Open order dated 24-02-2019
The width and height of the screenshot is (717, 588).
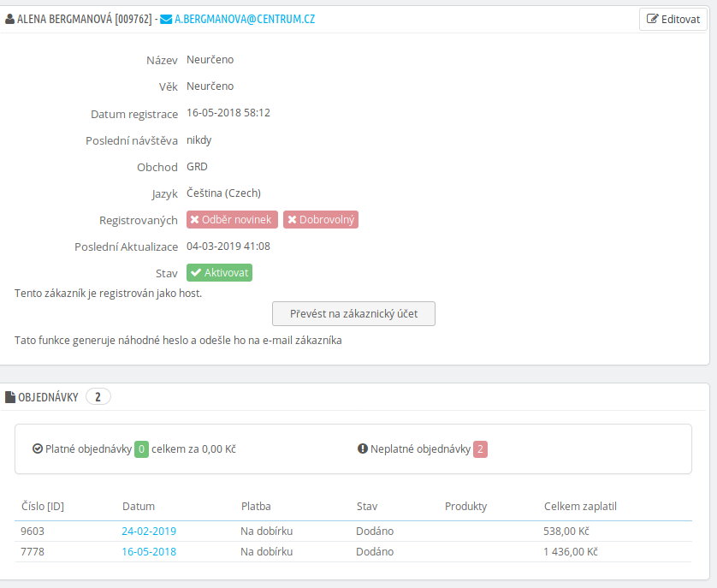(x=149, y=531)
